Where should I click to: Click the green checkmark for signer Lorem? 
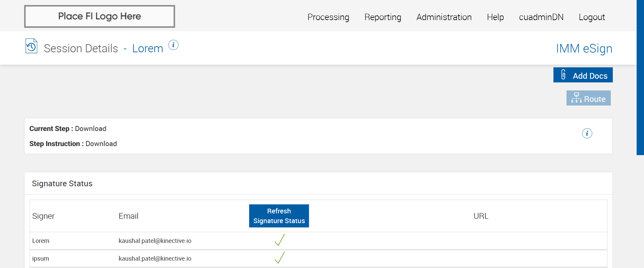point(279,240)
